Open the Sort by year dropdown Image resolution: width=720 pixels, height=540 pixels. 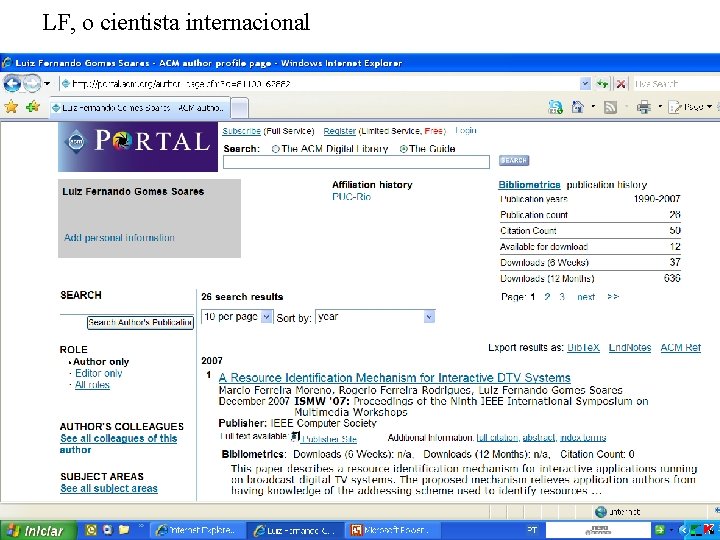[375, 317]
